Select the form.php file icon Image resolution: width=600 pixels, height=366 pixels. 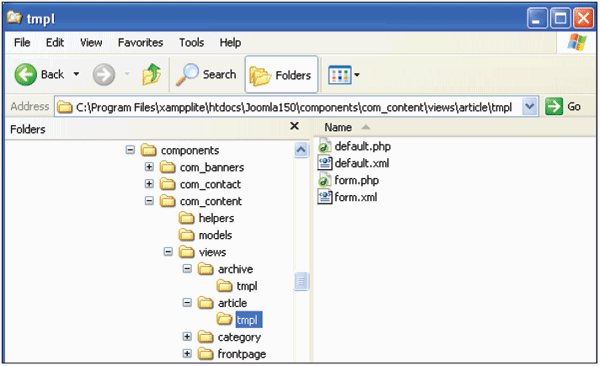pyautogui.click(x=324, y=180)
